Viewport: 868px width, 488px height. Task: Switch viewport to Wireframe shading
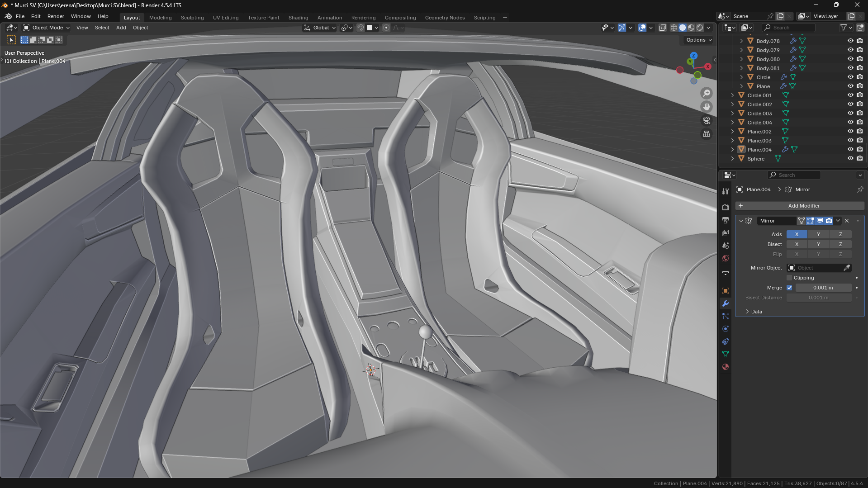(674, 28)
